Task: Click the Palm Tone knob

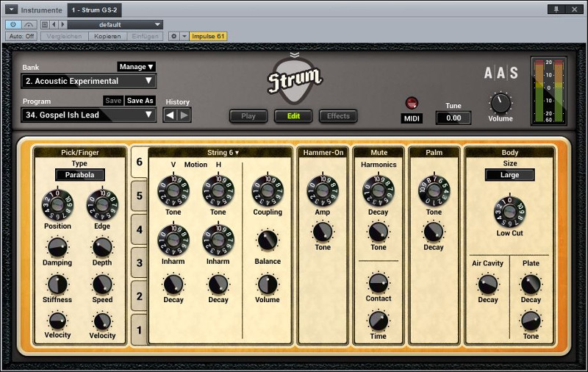Action: 434,191
